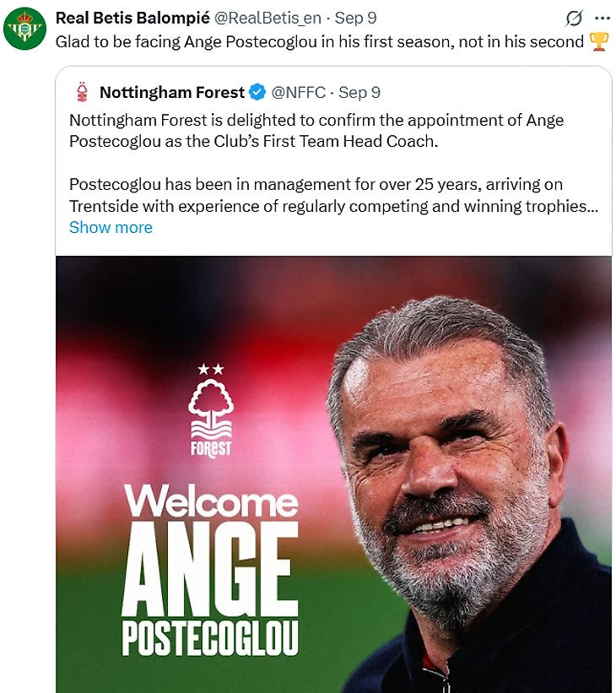This screenshot has width=616, height=693.
Task: Open Nottingham Forest name in quoted post
Action: [171, 92]
